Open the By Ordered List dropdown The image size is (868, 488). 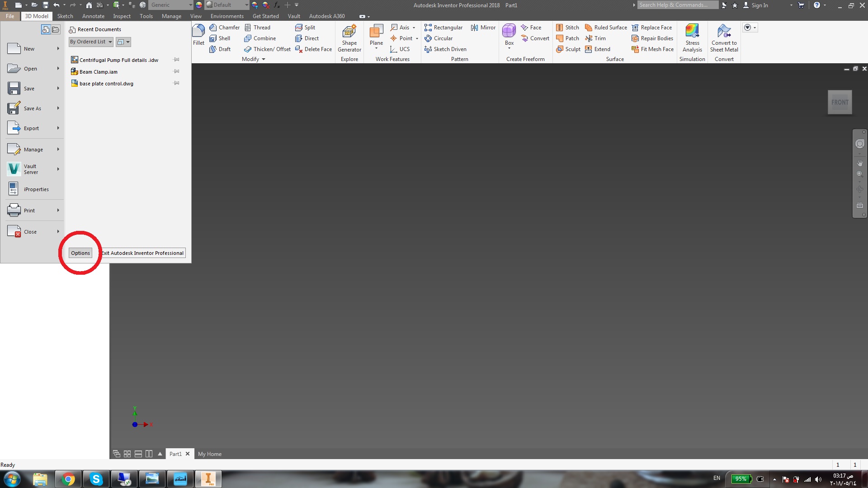(91, 42)
